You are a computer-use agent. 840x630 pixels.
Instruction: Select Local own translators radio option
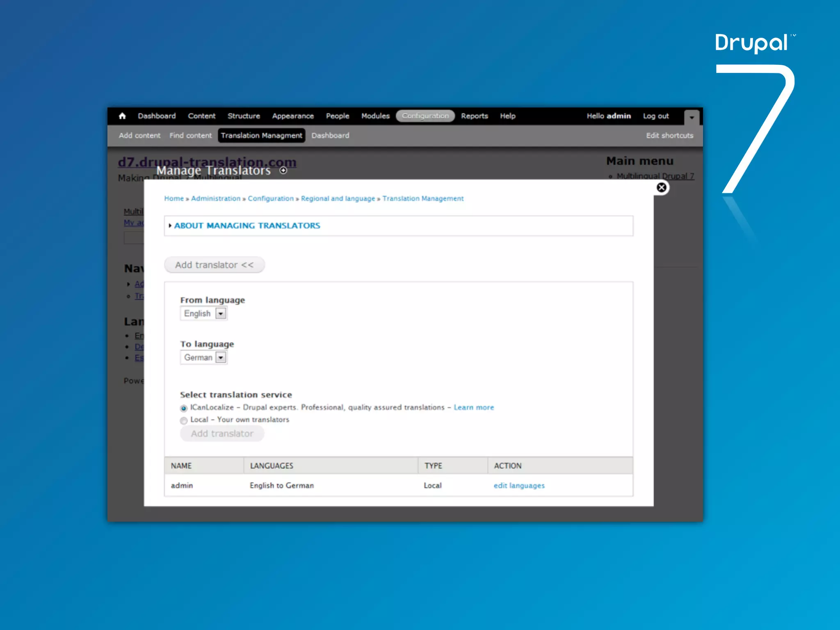coord(184,420)
